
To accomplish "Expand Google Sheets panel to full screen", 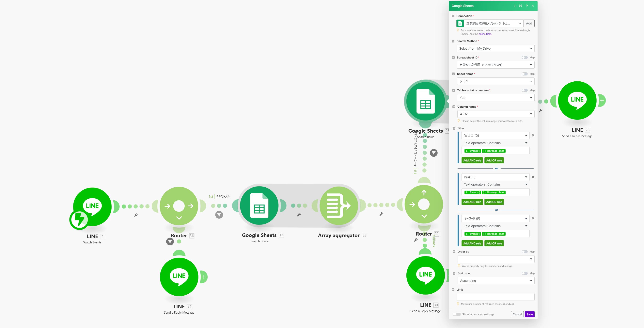I will coord(521,6).
